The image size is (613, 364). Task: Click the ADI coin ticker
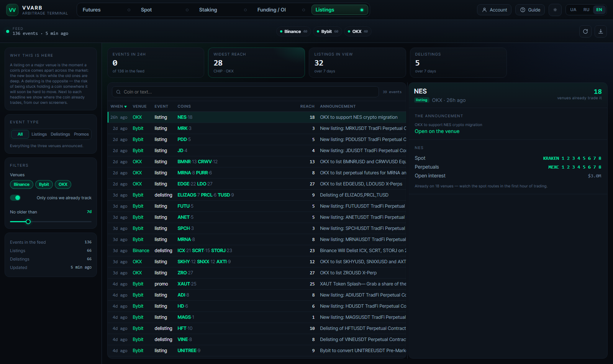[x=181, y=295]
